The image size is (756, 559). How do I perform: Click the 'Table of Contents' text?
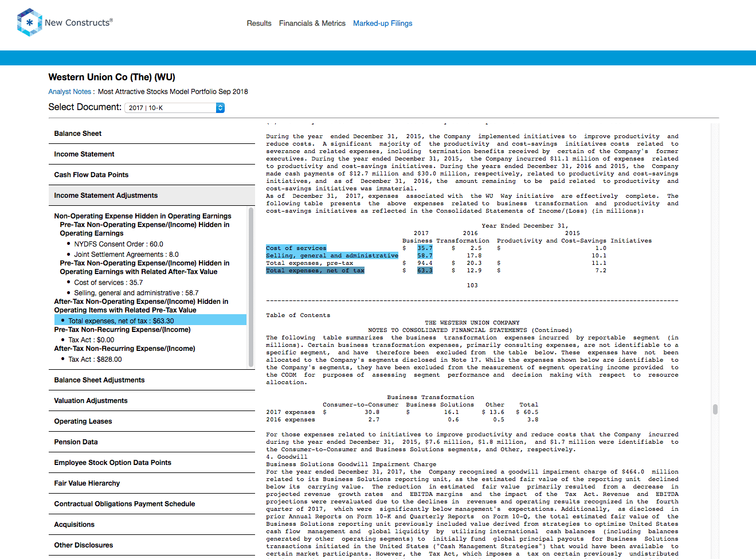tap(298, 315)
